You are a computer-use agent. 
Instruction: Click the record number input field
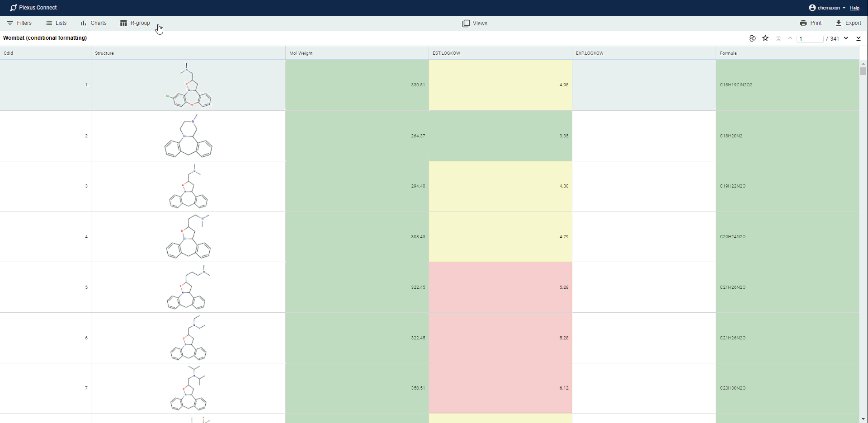click(810, 39)
